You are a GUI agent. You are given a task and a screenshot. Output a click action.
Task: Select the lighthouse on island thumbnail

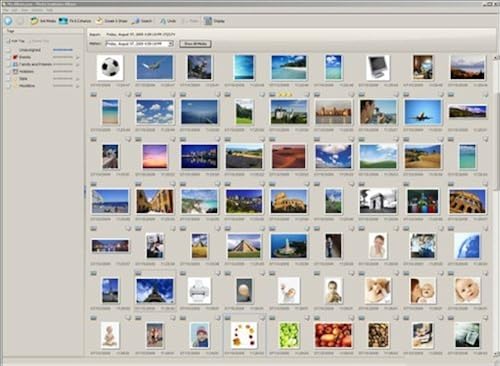point(289,246)
